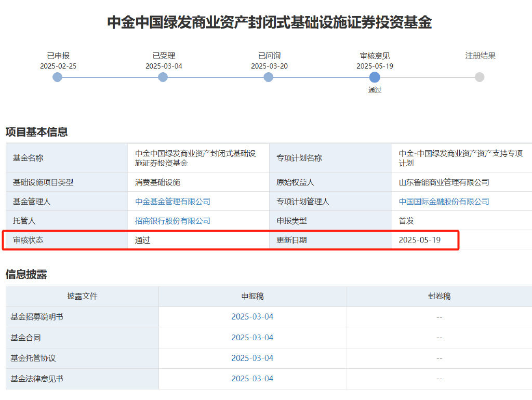The width and height of the screenshot is (532, 400).
Task: Click the 披露文件 column header
Action: click(x=82, y=296)
